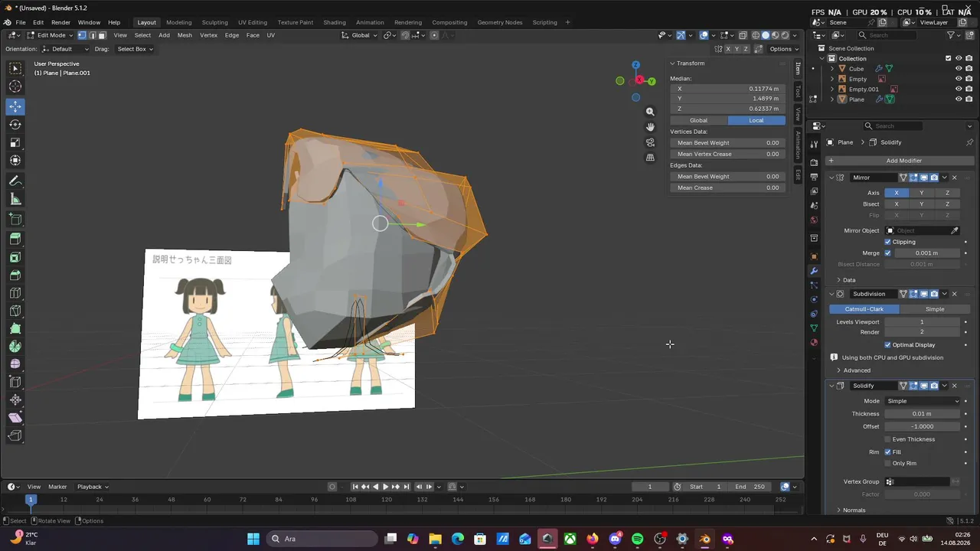Click the Solidify Thickness field
Viewport: 980px width, 551px height.
923,414
